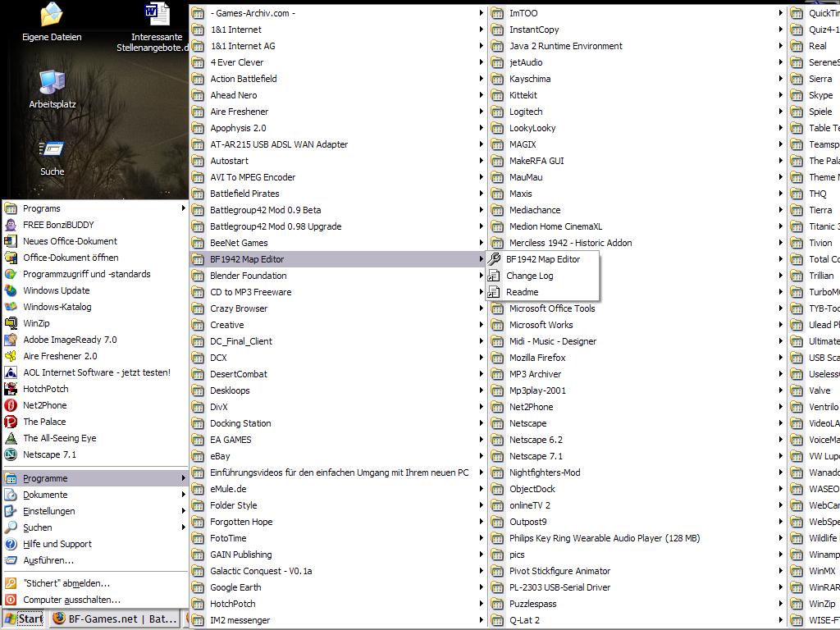Open the Interessante Stellenangebote document icon

(155, 27)
